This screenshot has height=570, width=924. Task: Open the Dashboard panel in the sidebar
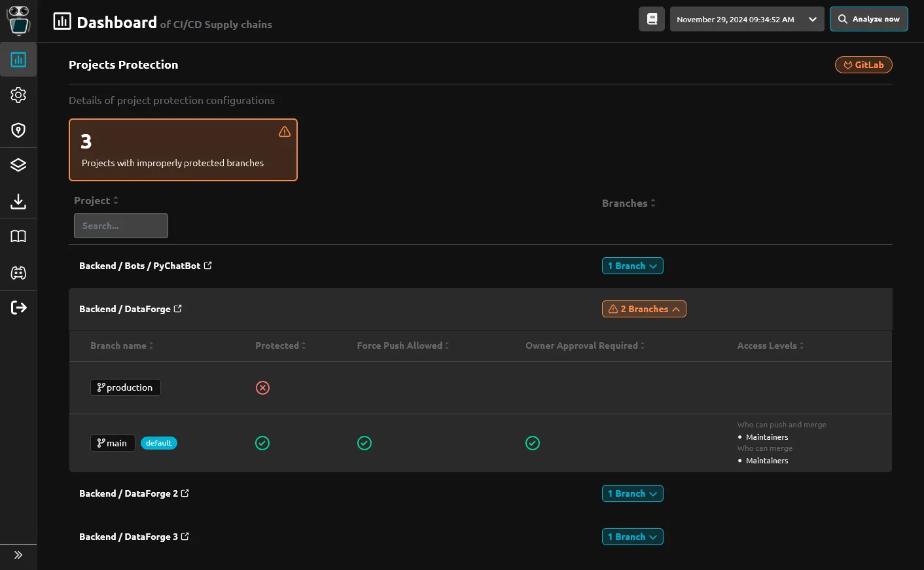(x=18, y=60)
